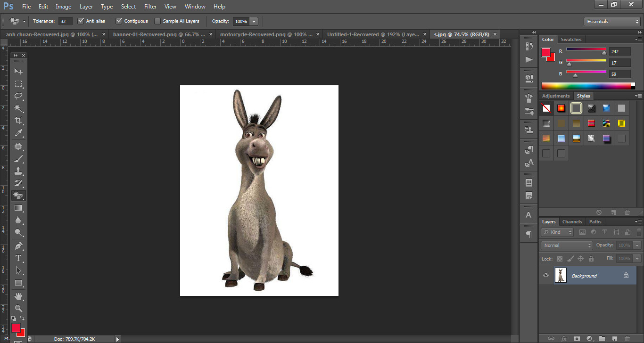
Task: Open the Filter menu
Action: 150,7
